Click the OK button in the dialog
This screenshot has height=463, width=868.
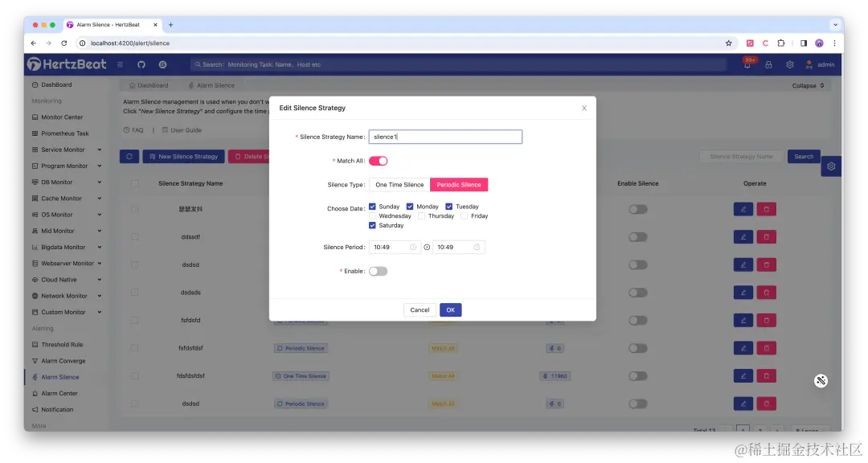click(x=451, y=310)
